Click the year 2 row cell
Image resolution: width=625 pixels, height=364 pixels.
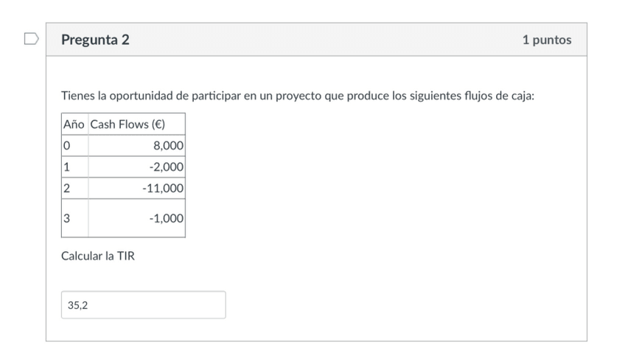pos(74,189)
